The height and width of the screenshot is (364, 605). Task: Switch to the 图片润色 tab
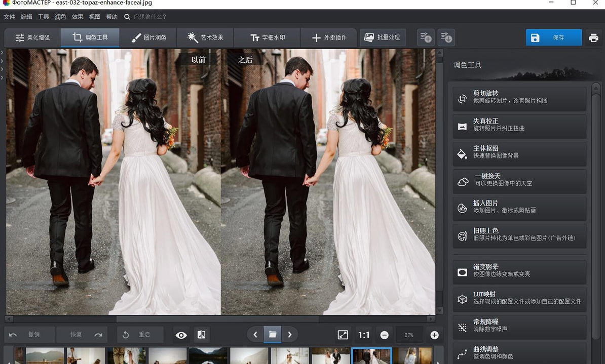coord(148,38)
